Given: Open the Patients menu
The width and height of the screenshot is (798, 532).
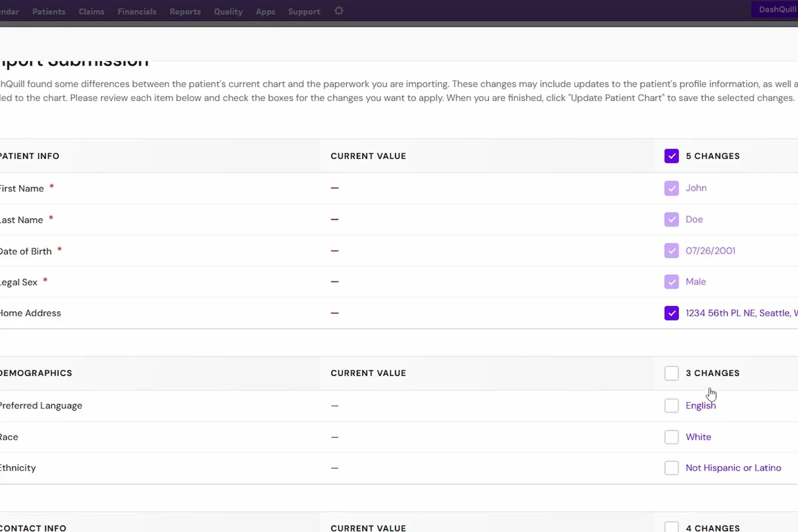Looking at the screenshot, I should (x=49, y=11).
